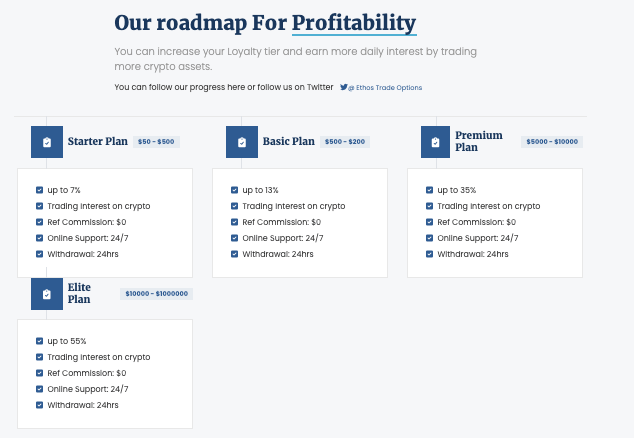The width and height of the screenshot is (634, 438).
Task: Toggle the 'up to 13%' checkbox
Action: pos(235,190)
